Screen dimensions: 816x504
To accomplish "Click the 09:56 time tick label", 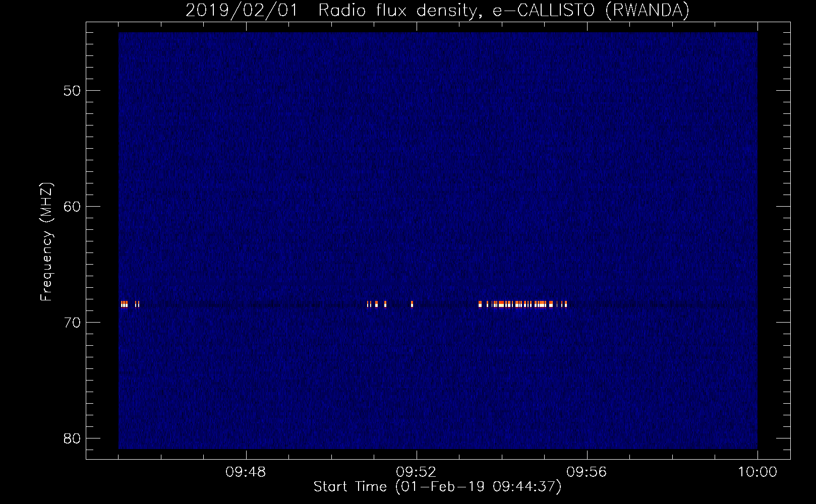I will tap(587, 472).
